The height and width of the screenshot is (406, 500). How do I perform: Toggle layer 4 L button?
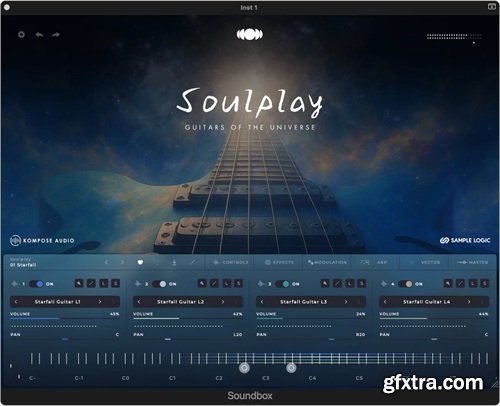(473, 283)
